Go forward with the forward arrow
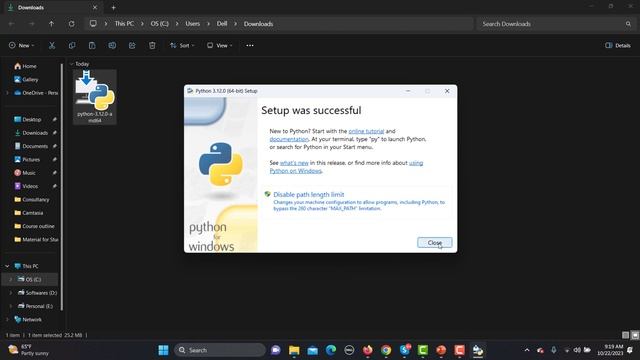The image size is (640, 360). tap(31, 24)
